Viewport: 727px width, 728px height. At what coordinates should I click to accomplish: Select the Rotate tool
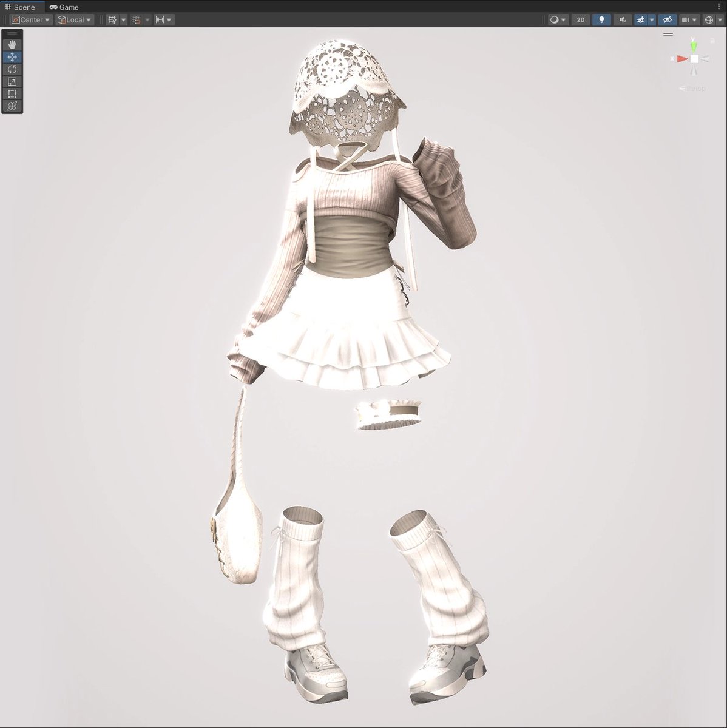tap(12, 69)
